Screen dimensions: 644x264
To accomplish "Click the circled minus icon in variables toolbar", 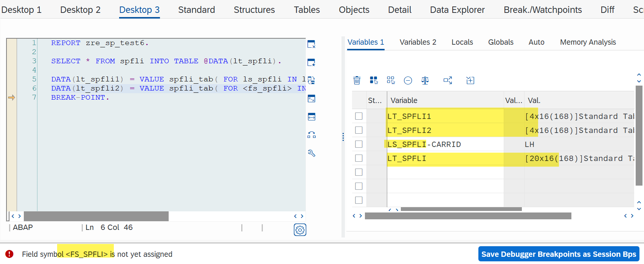I will (408, 80).
